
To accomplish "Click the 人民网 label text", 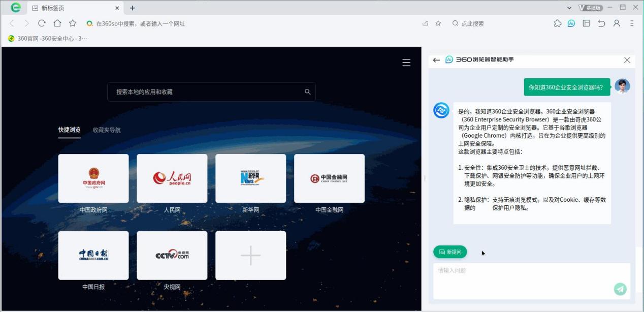I will 172,210.
